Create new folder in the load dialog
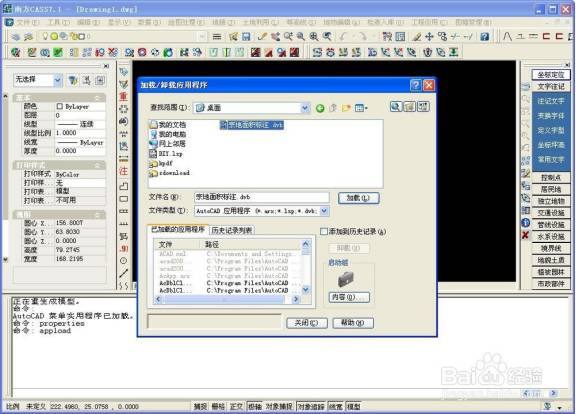The height and width of the screenshot is (414, 576). pyautogui.click(x=346, y=108)
